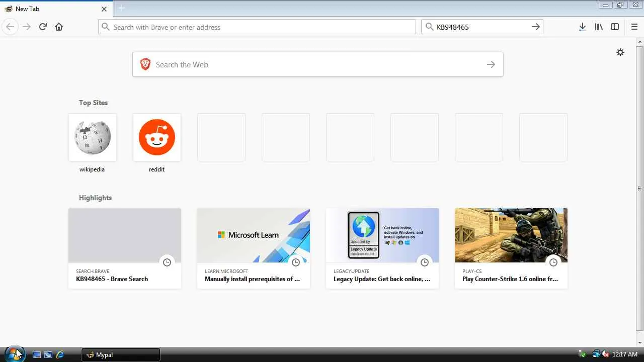
Task: Open the Library bookmarks and history menu
Action: (x=599, y=27)
